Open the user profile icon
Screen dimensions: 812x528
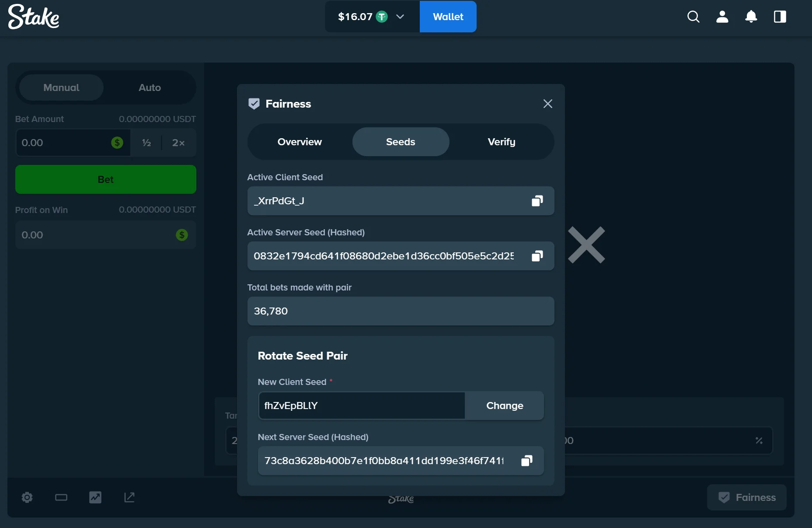coord(722,17)
